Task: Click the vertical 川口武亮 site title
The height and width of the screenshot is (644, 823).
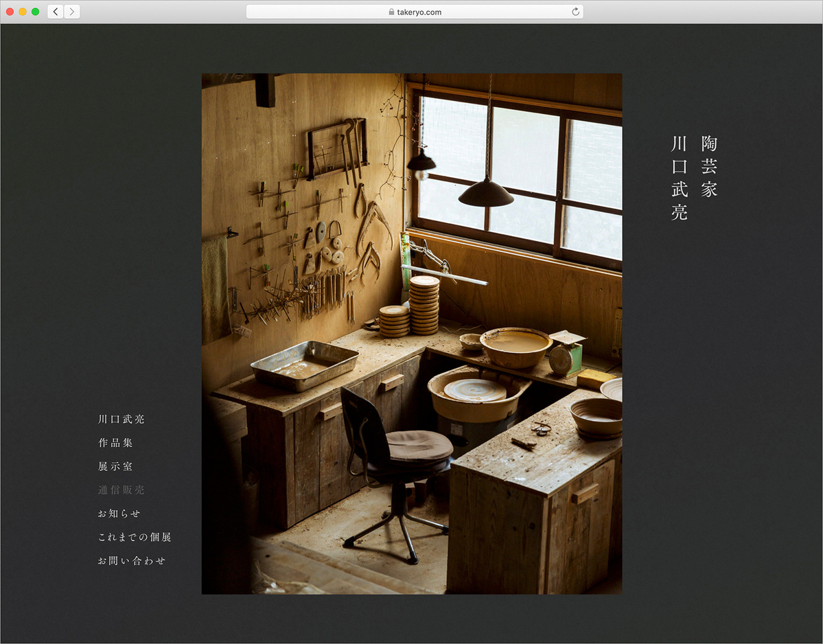Action: pyautogui.click(x=679, y=178)
